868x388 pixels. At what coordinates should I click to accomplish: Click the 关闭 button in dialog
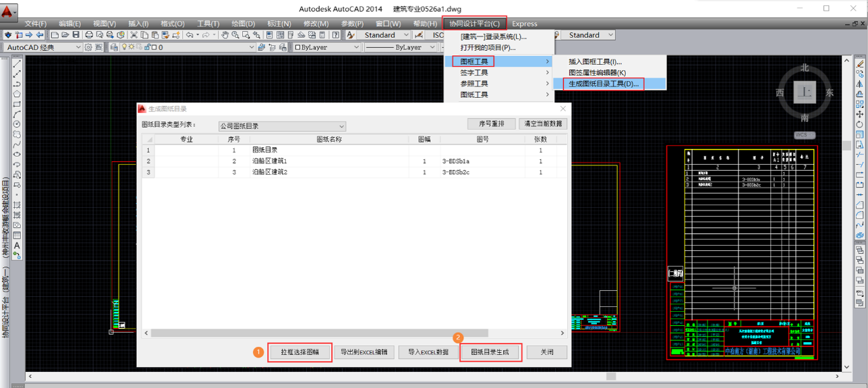click(547, 352)
